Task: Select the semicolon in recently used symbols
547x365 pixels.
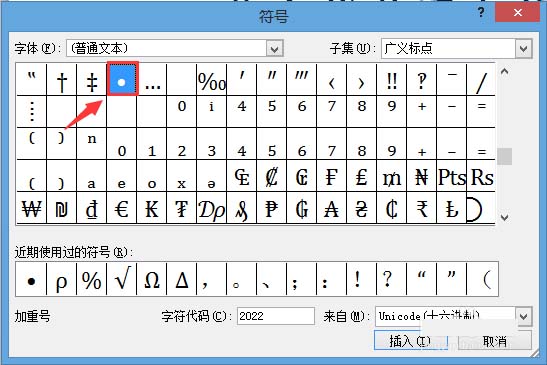Action: 302,280
